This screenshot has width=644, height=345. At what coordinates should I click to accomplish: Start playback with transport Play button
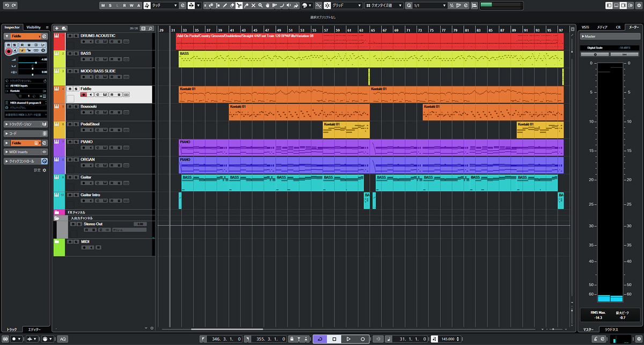click(348, 339)
